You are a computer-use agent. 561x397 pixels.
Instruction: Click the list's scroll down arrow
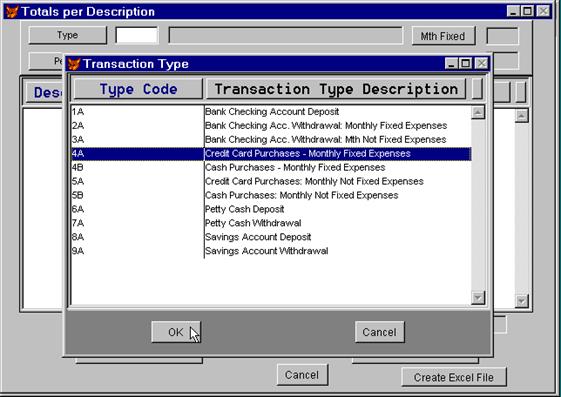click(478, 298)
